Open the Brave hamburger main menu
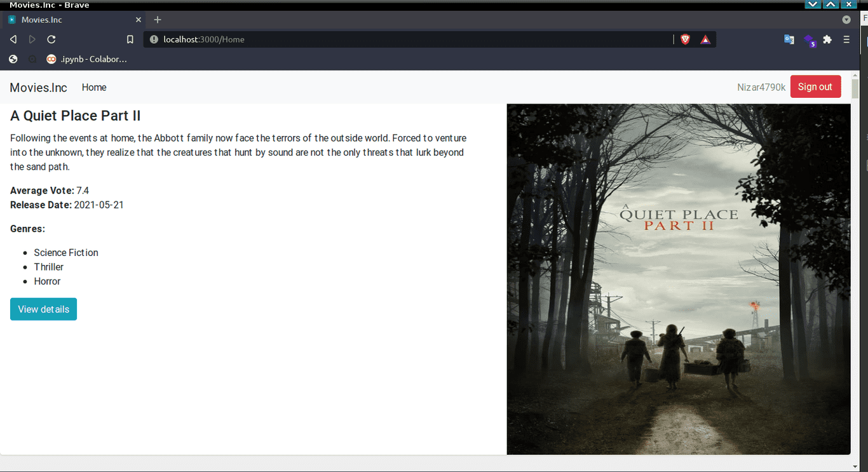This screenshot has height=472, width=868. tap(846, 39)
